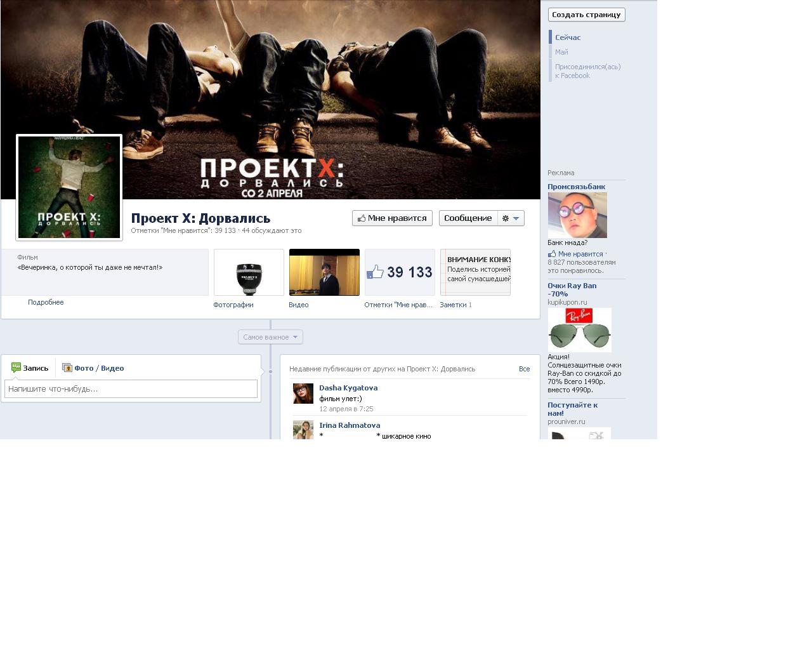Click the prouniver.ru ad domain text

tap(566, 421)
